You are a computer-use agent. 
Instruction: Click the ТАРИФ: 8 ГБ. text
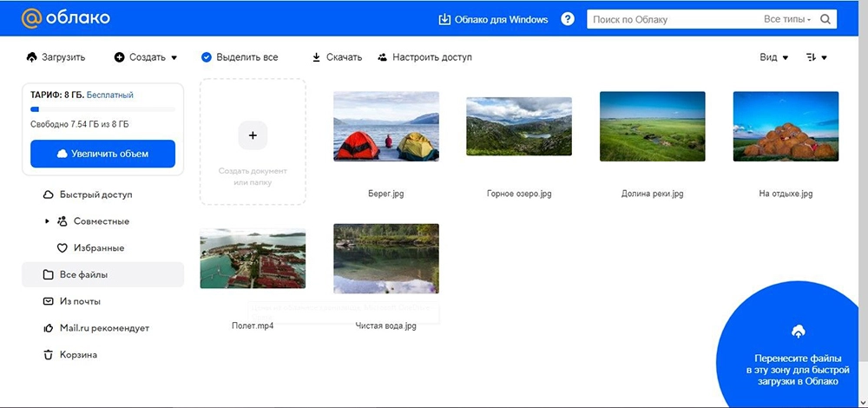[x=57, y=95]
